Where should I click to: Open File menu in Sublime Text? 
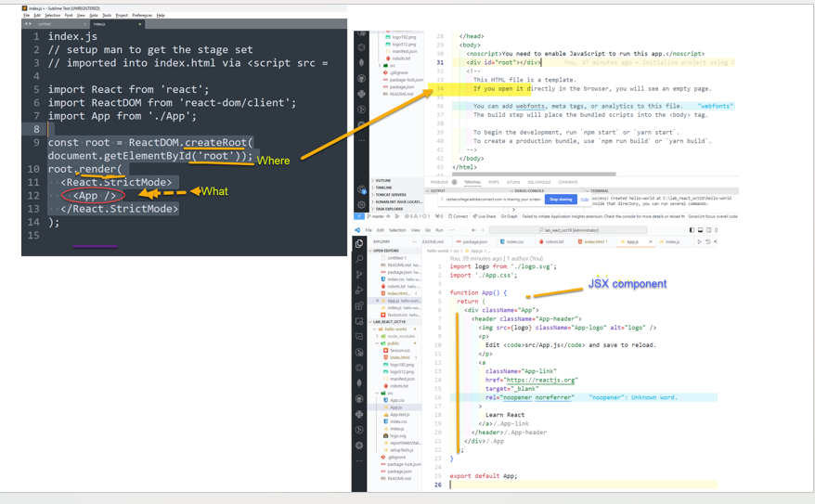tap(27, 15)
